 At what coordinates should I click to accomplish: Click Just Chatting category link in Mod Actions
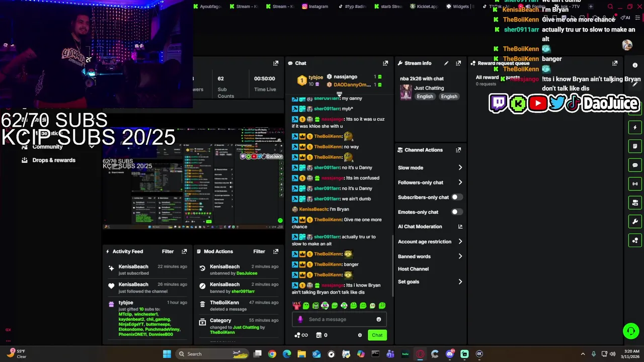[x=246, y=327]
